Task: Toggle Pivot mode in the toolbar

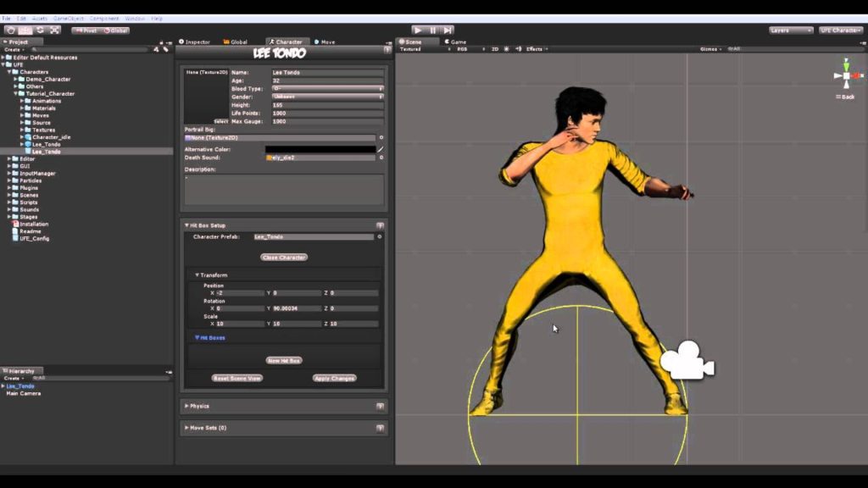Action: coord(85,30)
